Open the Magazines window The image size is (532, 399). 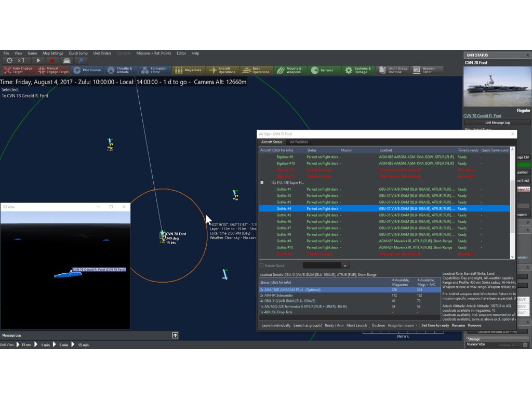pos(188,70)
